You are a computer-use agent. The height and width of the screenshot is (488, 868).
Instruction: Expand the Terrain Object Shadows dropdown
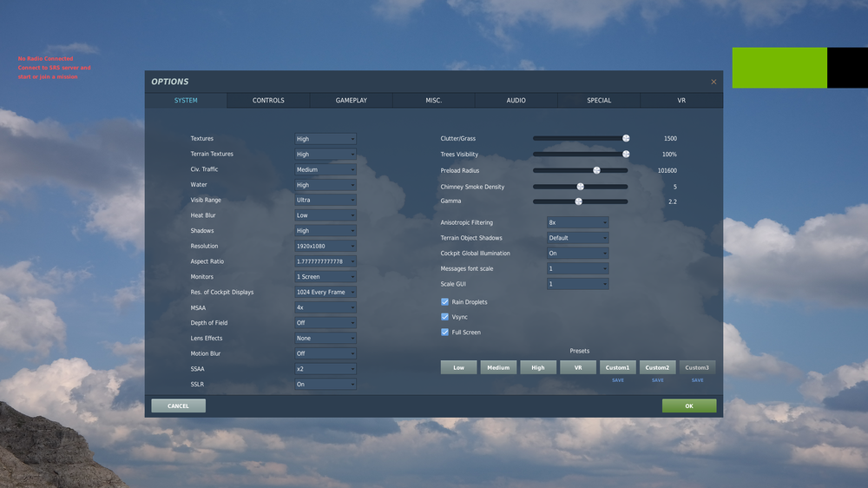(x=577, y=238)
